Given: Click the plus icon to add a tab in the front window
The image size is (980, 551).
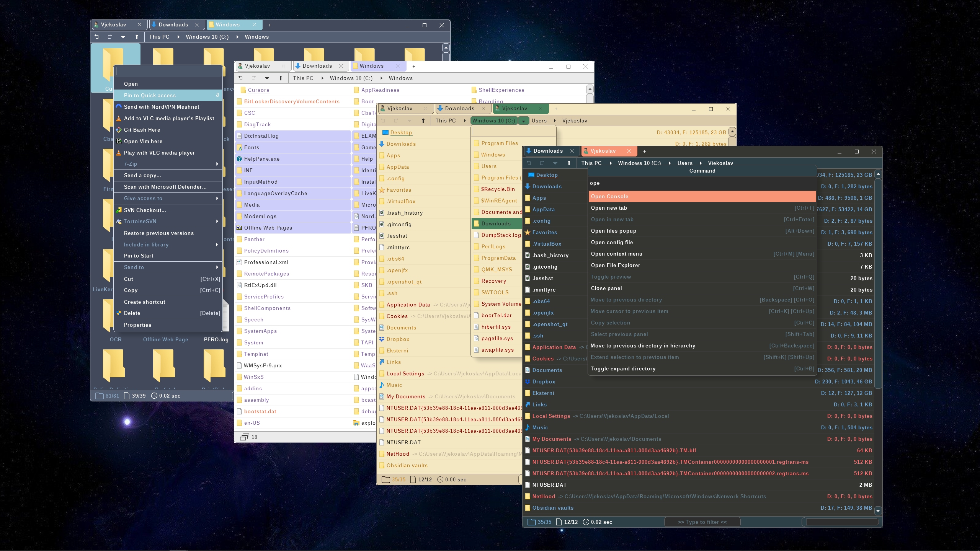Looking at the screenshot, I should click(x=644, y=151).
